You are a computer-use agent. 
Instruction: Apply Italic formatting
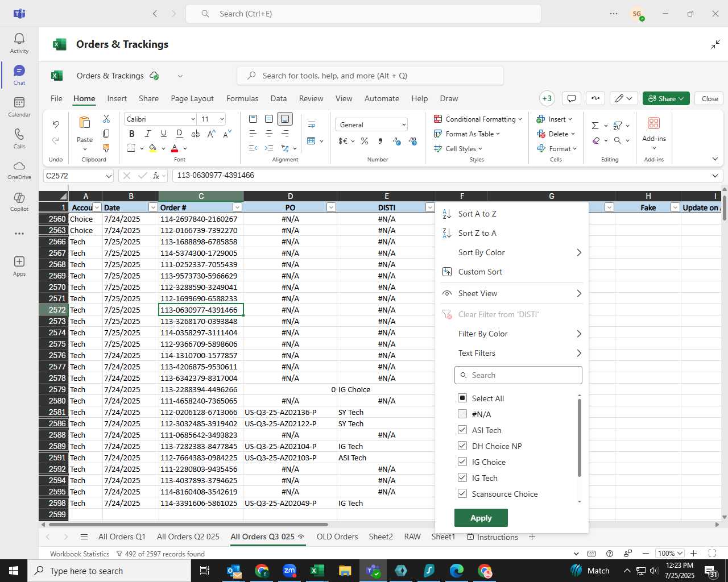(148, 134)
